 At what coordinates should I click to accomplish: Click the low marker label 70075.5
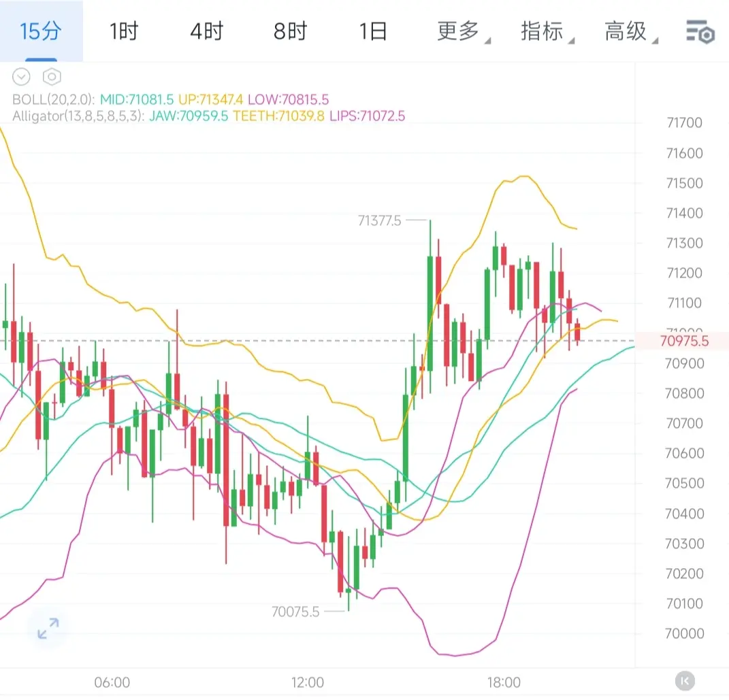(x=295, y=612)
